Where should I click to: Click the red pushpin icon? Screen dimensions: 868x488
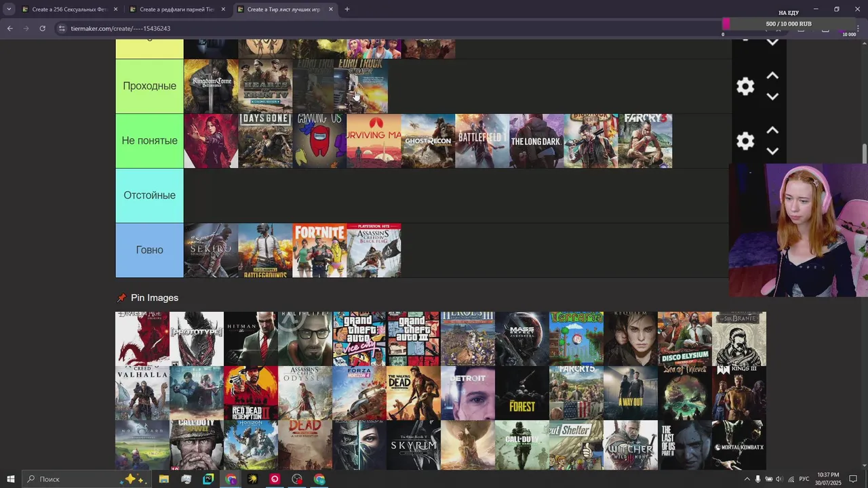[121, 298]
